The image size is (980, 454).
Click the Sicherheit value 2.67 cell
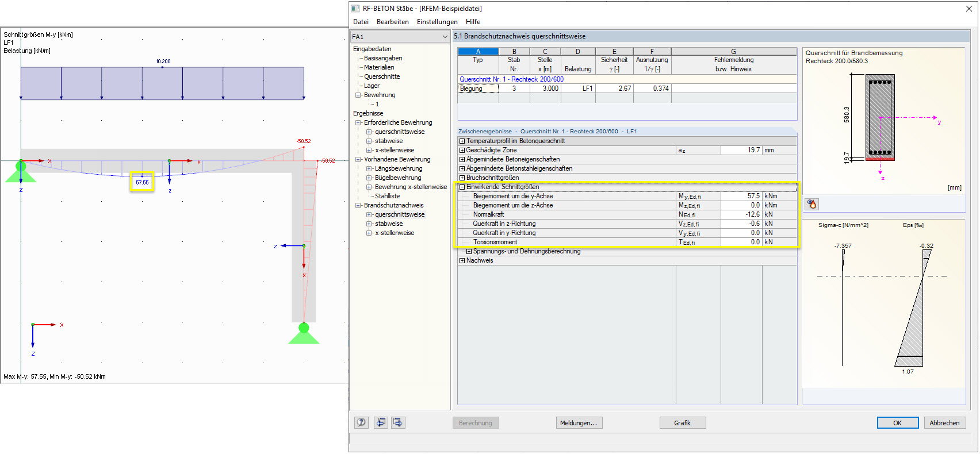click(614, 89)
